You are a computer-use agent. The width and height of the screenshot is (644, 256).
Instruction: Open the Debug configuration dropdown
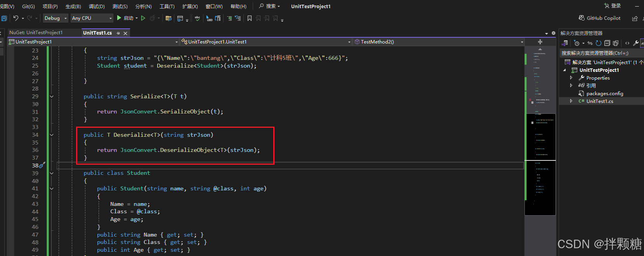pyautogui.click(x=56, y=18)
